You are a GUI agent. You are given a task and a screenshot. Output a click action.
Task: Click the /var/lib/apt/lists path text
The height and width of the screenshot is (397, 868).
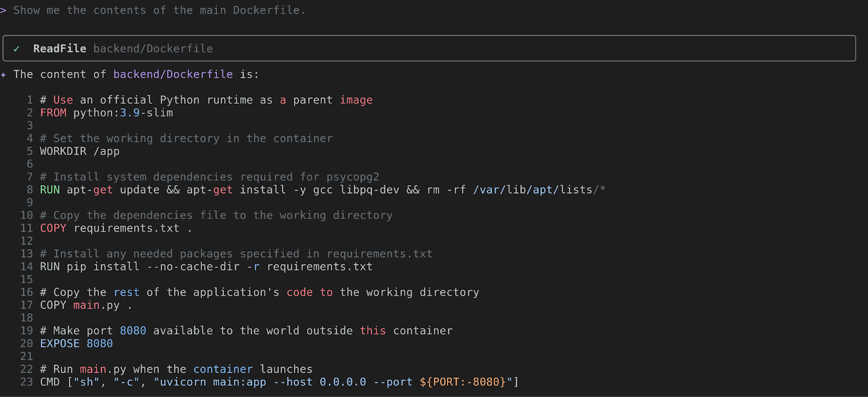click(533, 190)
